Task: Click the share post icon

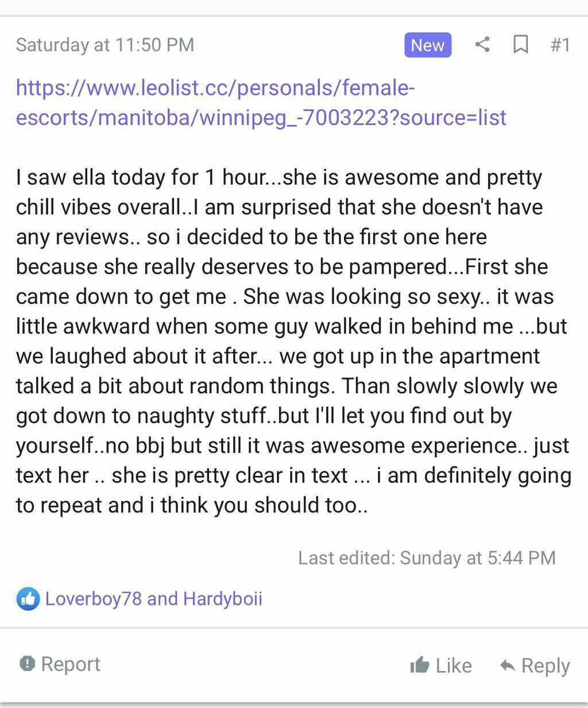Action: click(482, 45)
